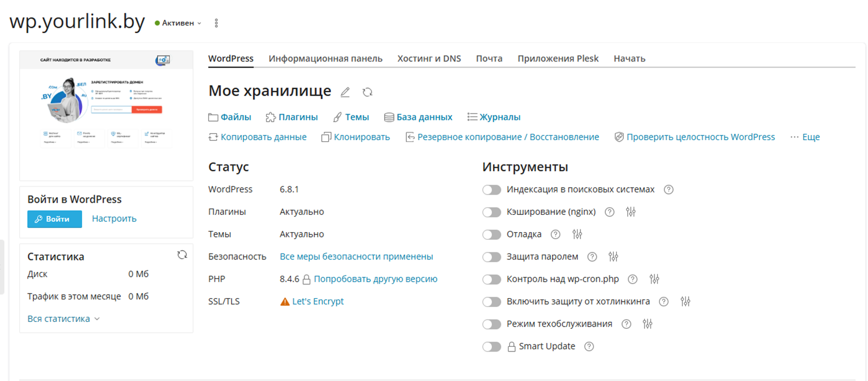The height and width of the screenshot is (381, 868).
Task: Click WordPress version 6.8.1 text
Action: (x=289, y=189)
